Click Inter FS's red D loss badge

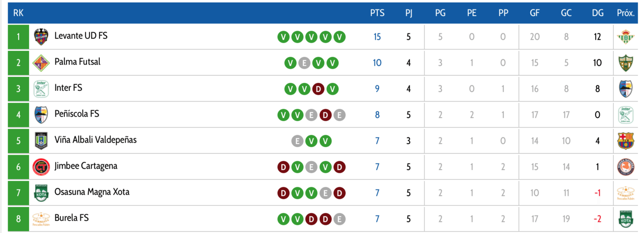[x=318, y=89]
